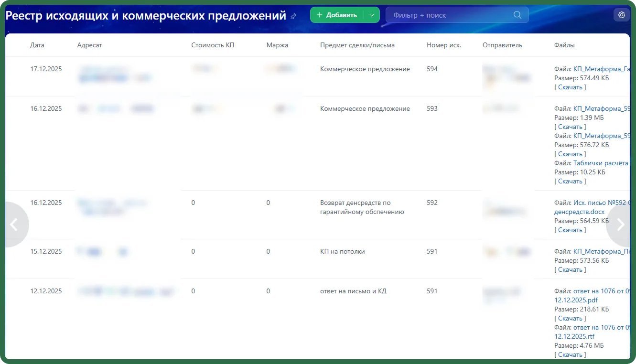Click the Стоимость КП column header
This screenshot has height=364, width=636.
(x=213, y=45)
